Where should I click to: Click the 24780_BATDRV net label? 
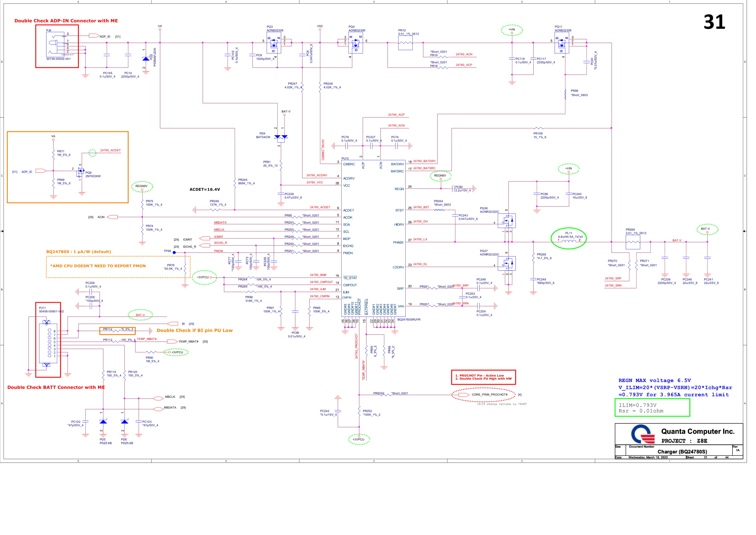pyautogui.click(x=424, y=161)
